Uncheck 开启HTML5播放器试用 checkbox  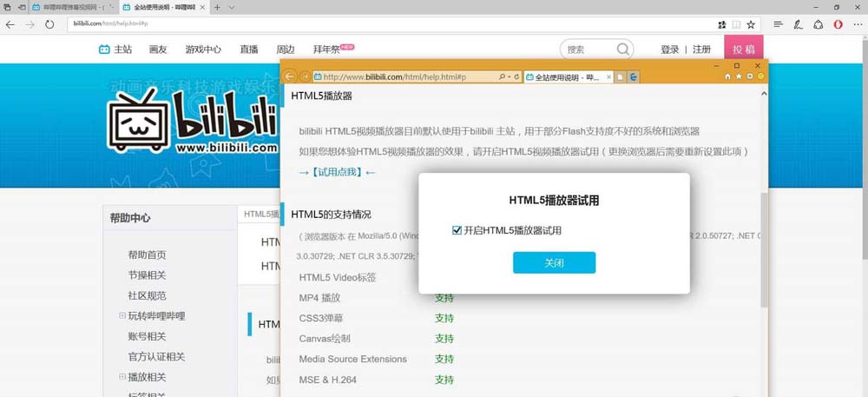pos(457,230)
